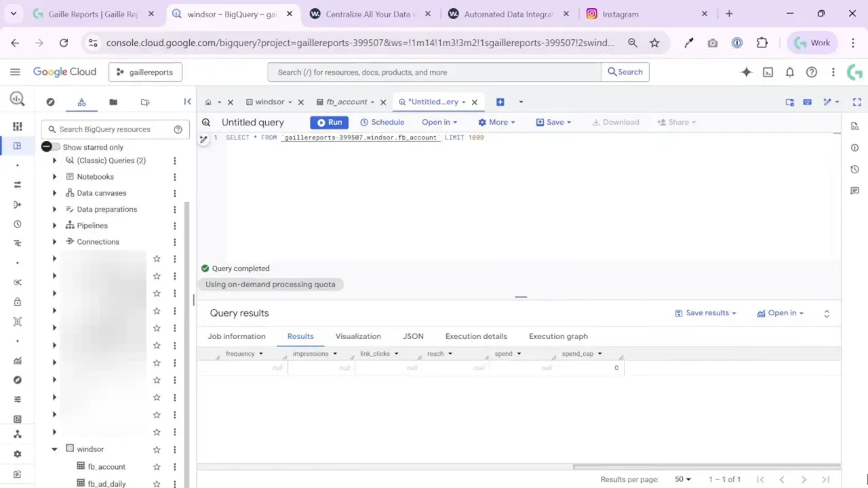Viewport: 868px width, 488px height.
Task: Collapse the windor dataset node
Action: pos(54,449)
